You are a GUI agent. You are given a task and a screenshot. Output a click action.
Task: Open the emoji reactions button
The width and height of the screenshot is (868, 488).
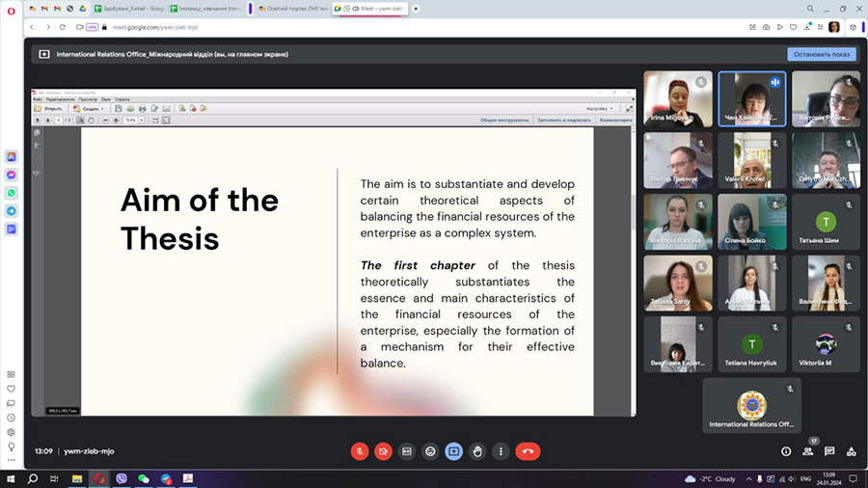430,451
